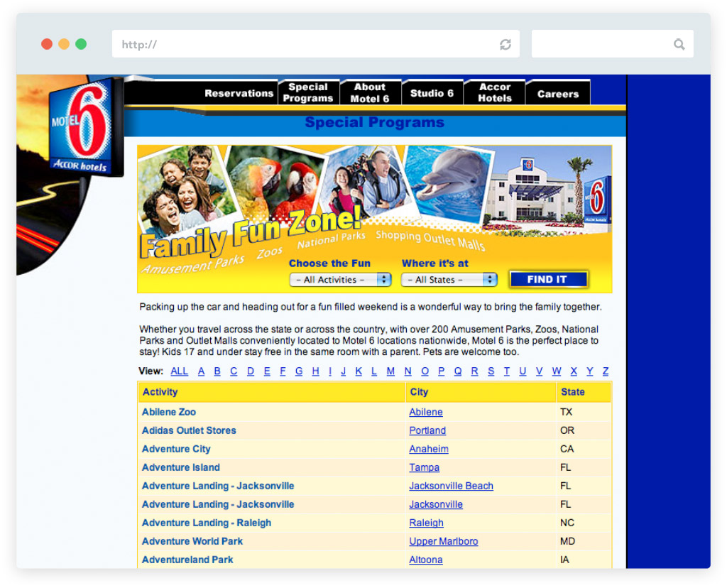Filter list by letter M

[390, 371]
